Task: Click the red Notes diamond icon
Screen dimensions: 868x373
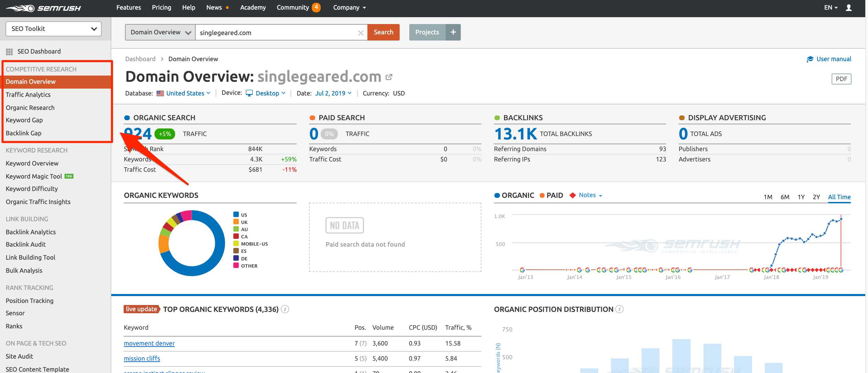Action: pyautogui.click(x=572, y=195)
